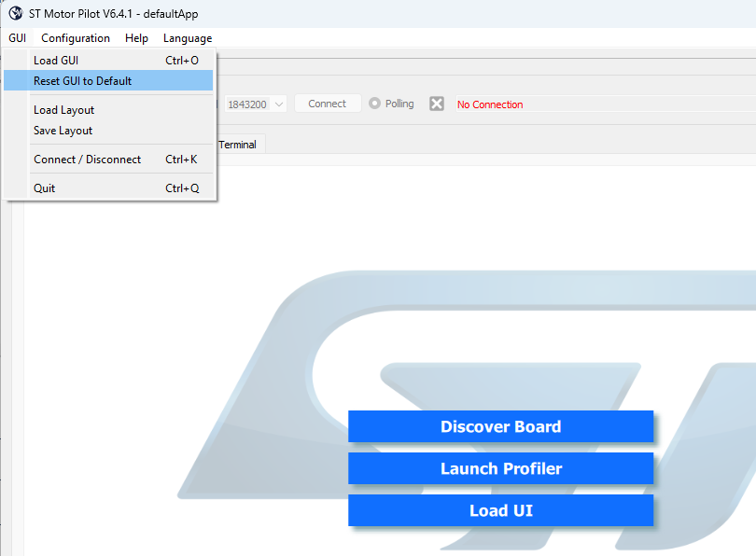
Task: Choose Connect / Disconnect menu entry
Action: pyautogui.click(x=108, y=160)
